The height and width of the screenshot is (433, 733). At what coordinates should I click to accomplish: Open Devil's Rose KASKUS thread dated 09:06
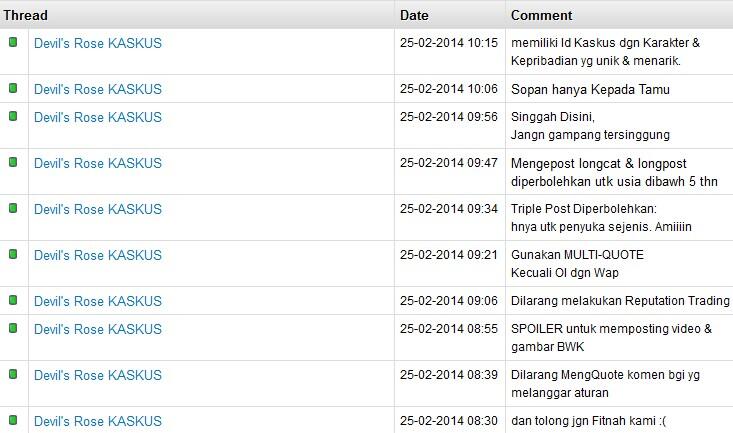pyautogui.click(x=97, y=301)
